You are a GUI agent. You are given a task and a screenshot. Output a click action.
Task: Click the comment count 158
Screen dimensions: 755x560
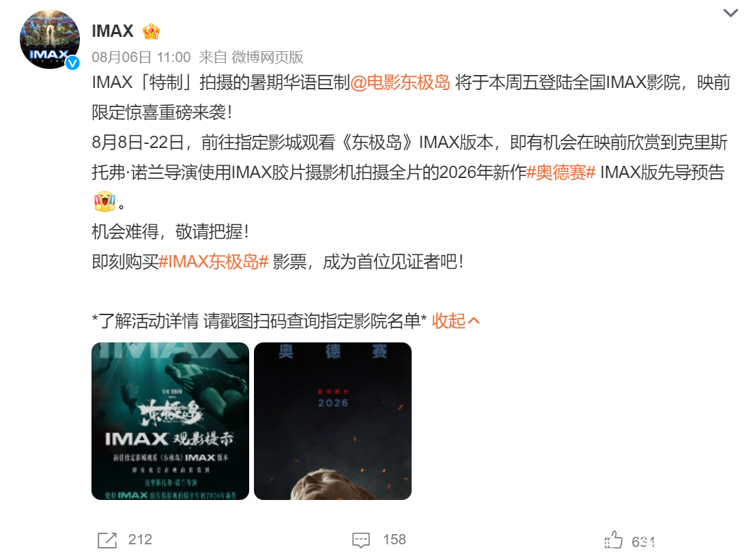395,540
